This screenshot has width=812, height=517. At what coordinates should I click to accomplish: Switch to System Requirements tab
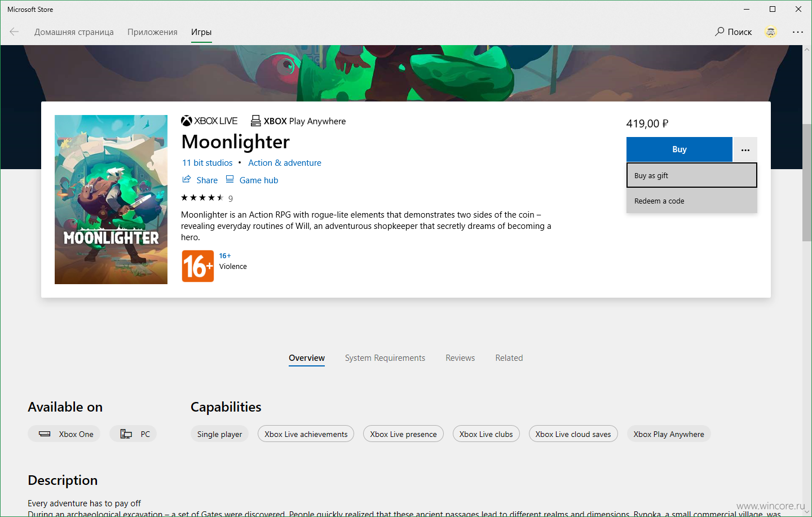tap(385, 358)
